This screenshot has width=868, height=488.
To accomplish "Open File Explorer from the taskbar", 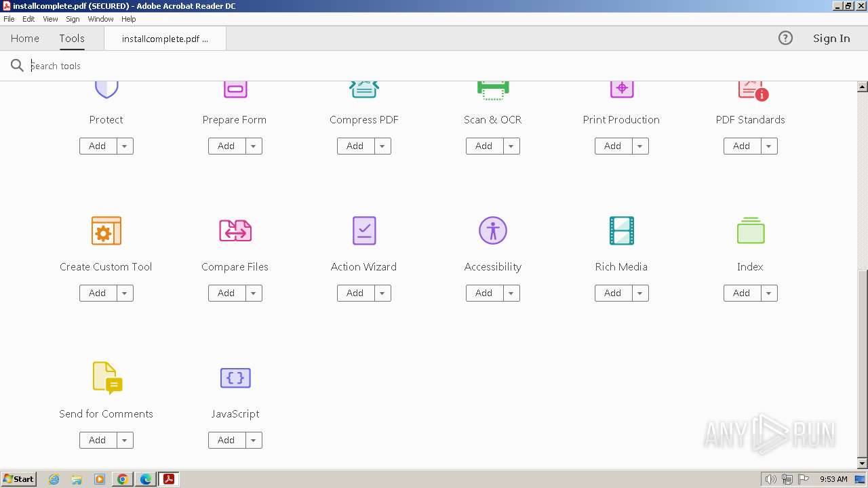I will point(77,479).
